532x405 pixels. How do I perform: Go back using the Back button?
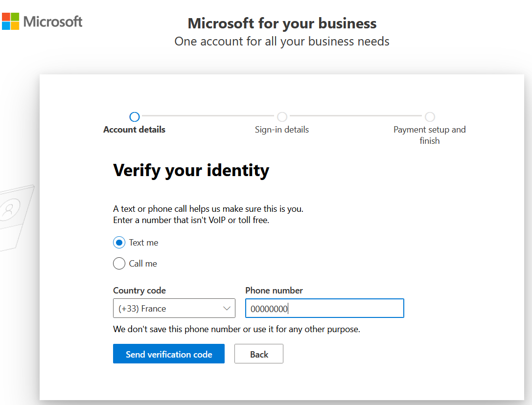point(258,354)
